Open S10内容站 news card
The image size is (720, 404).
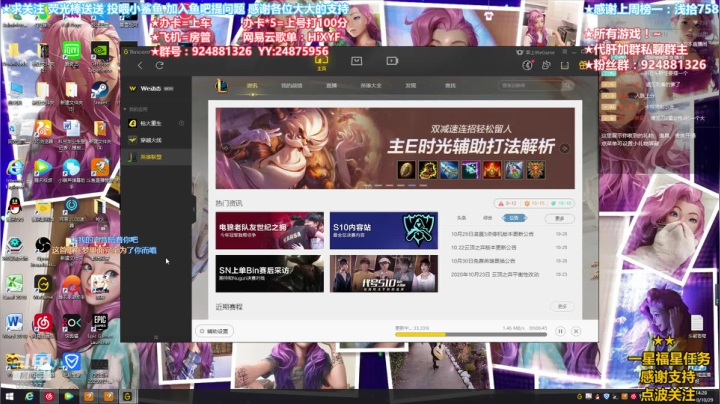click(x=384, y=230)
